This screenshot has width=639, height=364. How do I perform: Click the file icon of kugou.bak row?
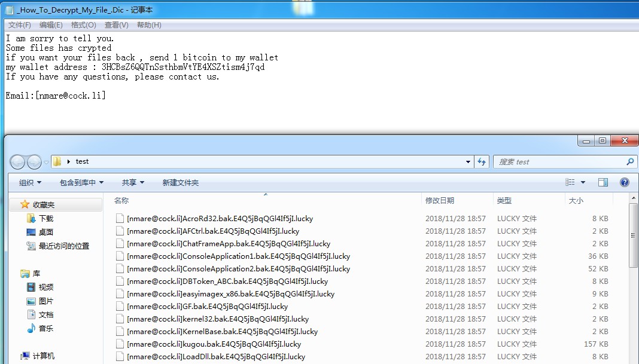tap(120, 344)
